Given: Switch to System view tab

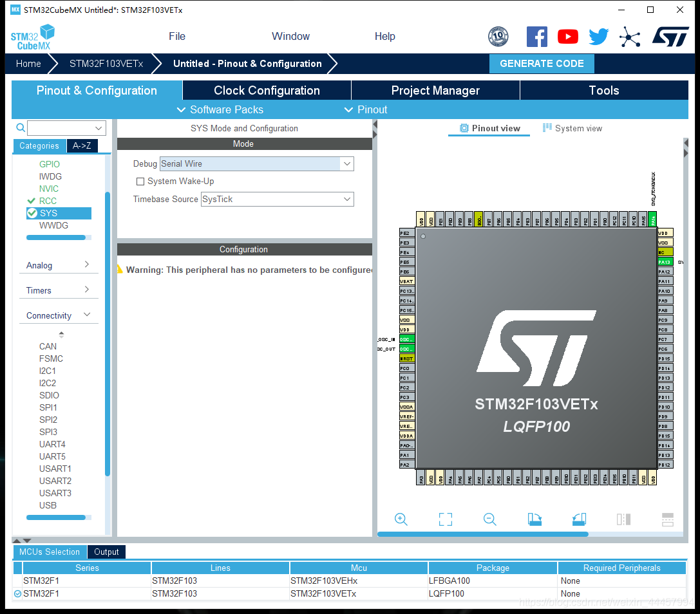Looking at the screenshot, I should point(572,129).
